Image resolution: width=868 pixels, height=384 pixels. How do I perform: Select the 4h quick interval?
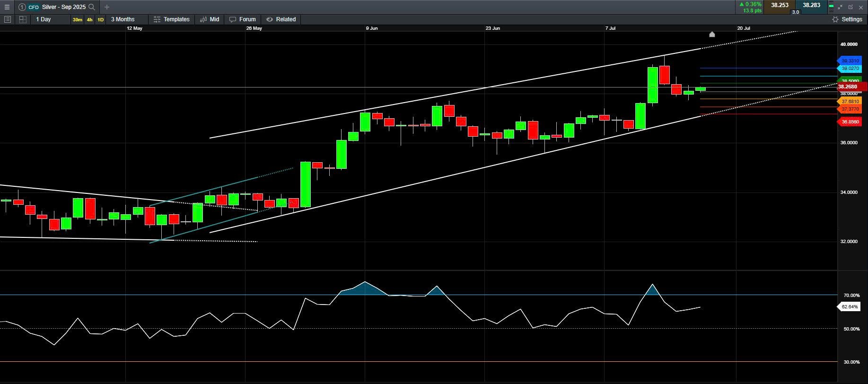[x=89, y=19]
